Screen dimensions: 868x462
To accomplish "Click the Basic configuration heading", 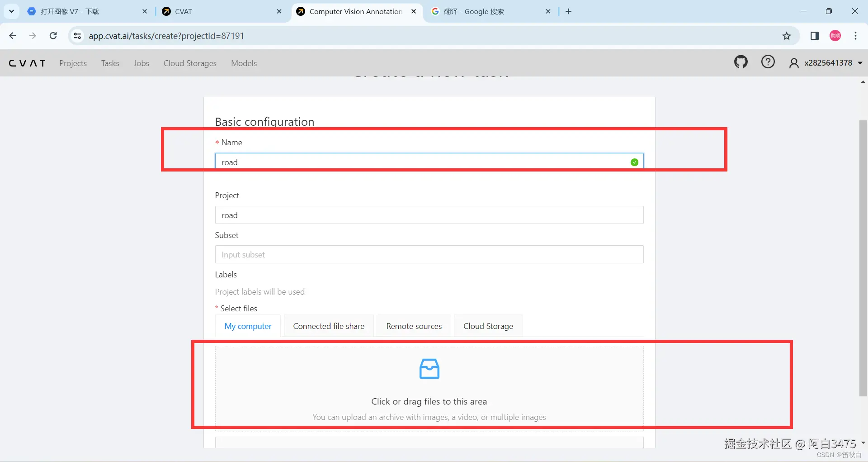I will pyautogui.click(x=264, y=122).
